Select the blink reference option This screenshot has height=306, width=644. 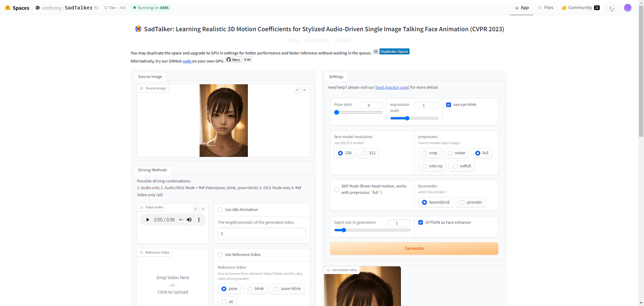click(256, 289)
